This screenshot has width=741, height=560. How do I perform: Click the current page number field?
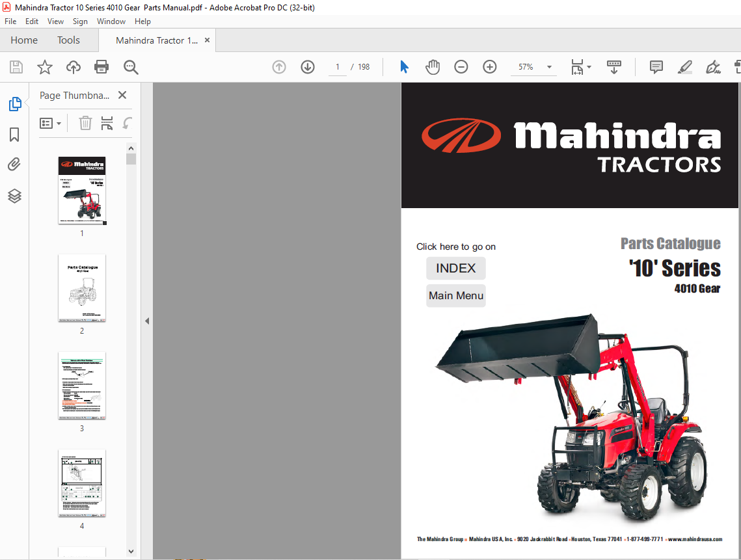(x=338, y=67)
